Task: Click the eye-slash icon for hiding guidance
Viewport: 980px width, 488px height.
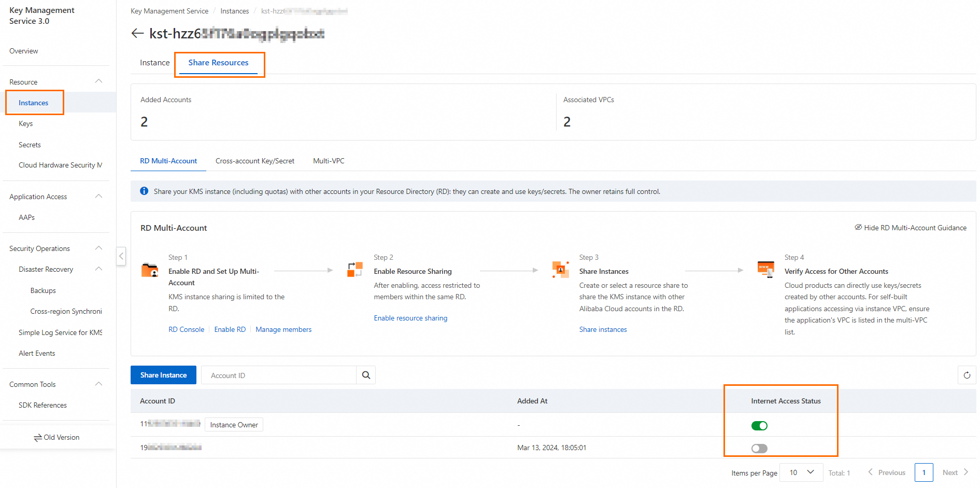Action: click(858, 227)
